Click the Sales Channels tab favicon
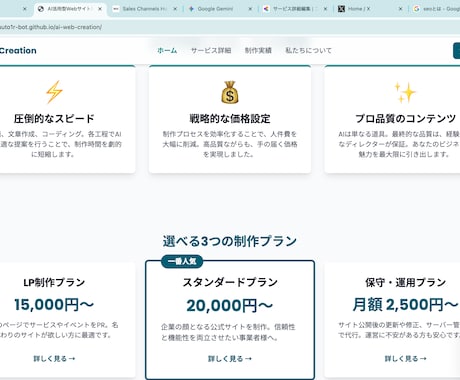 pyautogui.click(x=116, y=9)
